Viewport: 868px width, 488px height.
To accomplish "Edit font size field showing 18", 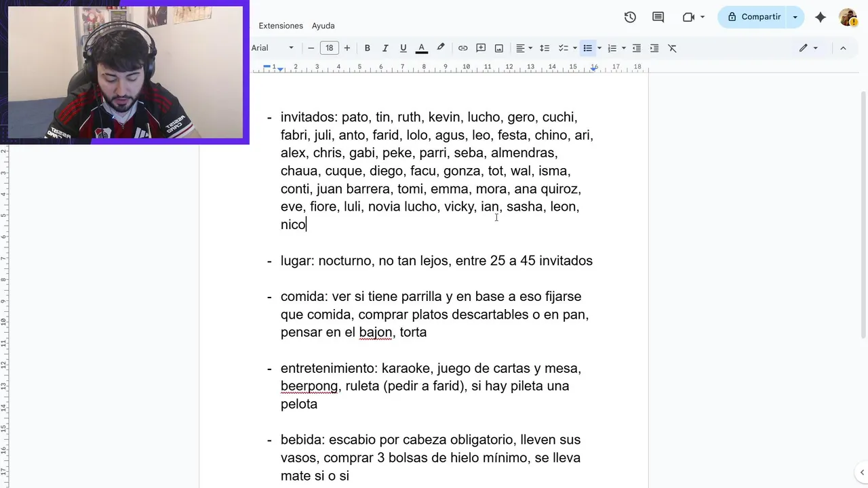I will click(330, 48).
